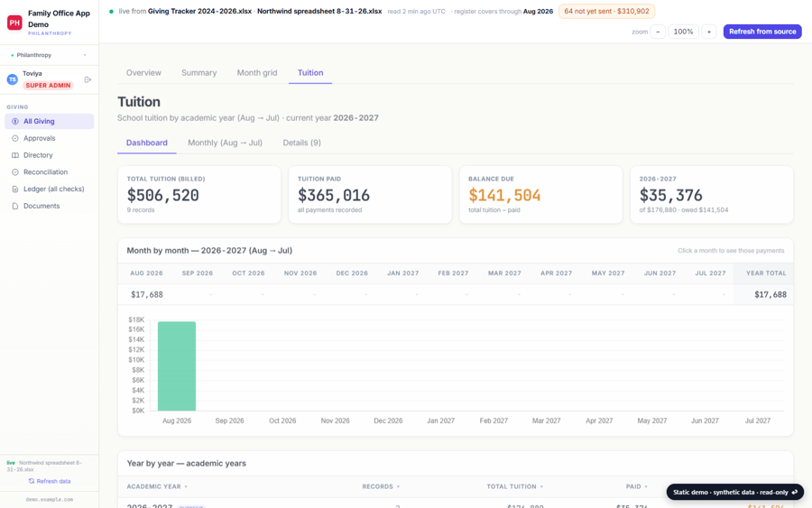The height and width of the screenshot is (508, 812).
Task: Click the SEP 2026 month column header
Action: click(198, 273)
